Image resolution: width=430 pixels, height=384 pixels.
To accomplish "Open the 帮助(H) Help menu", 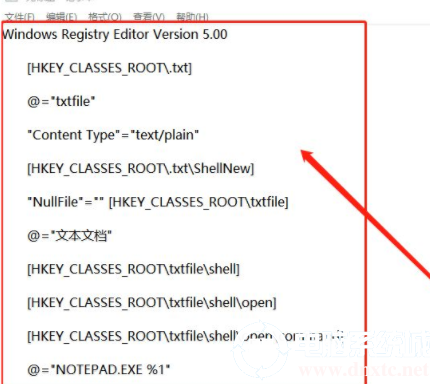I will coord(192,17).
